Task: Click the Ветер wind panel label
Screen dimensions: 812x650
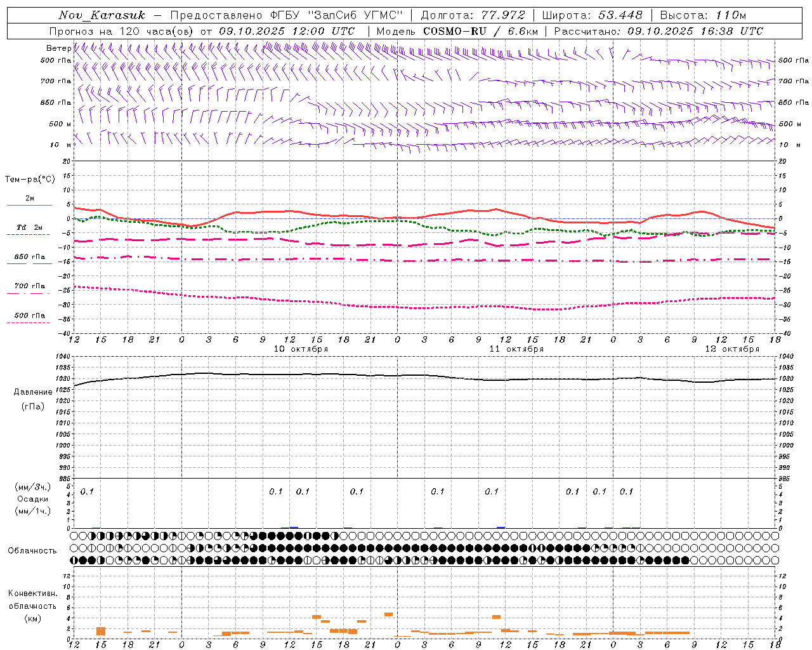Action: 58,48
